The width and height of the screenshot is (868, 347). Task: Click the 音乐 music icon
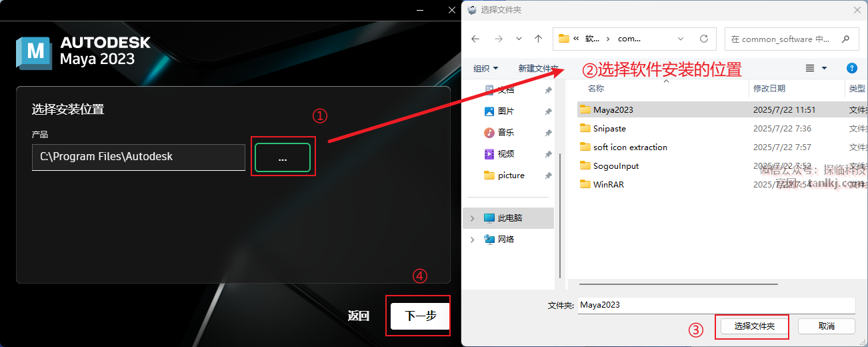coord(489,132)
